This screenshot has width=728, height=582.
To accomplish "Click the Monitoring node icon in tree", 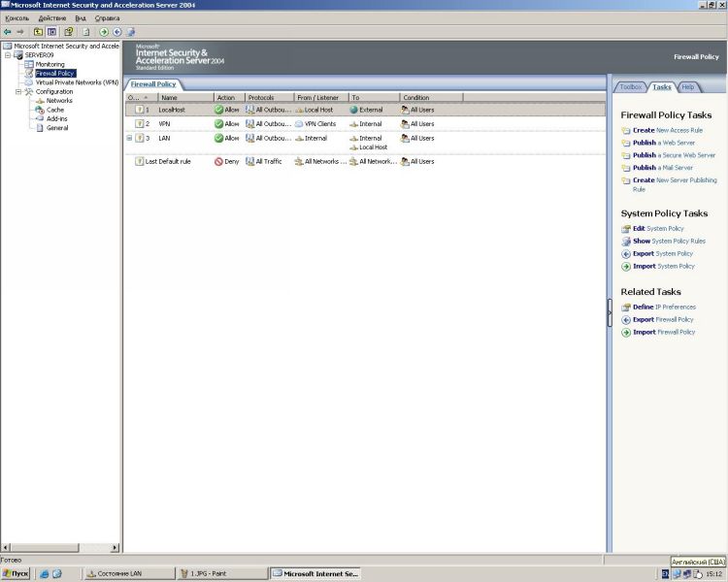I will [29, 64].
